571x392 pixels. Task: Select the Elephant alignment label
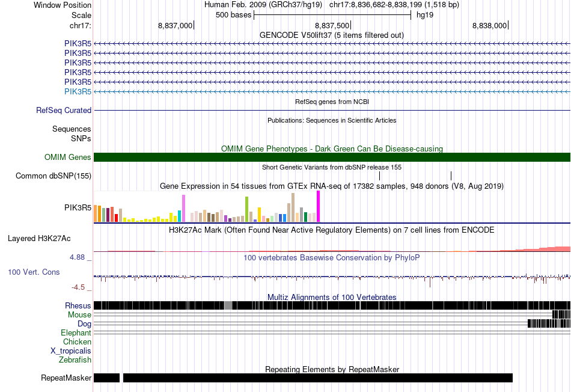pos(76,333)
